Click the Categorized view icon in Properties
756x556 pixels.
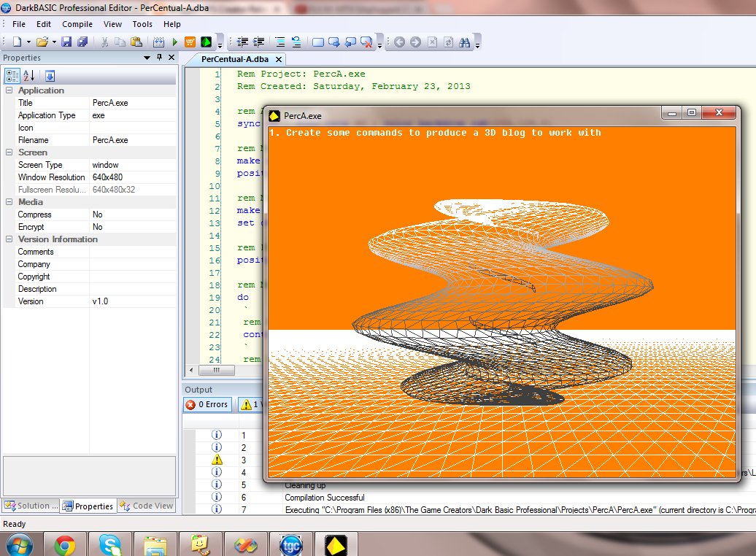tap(12, 75)
